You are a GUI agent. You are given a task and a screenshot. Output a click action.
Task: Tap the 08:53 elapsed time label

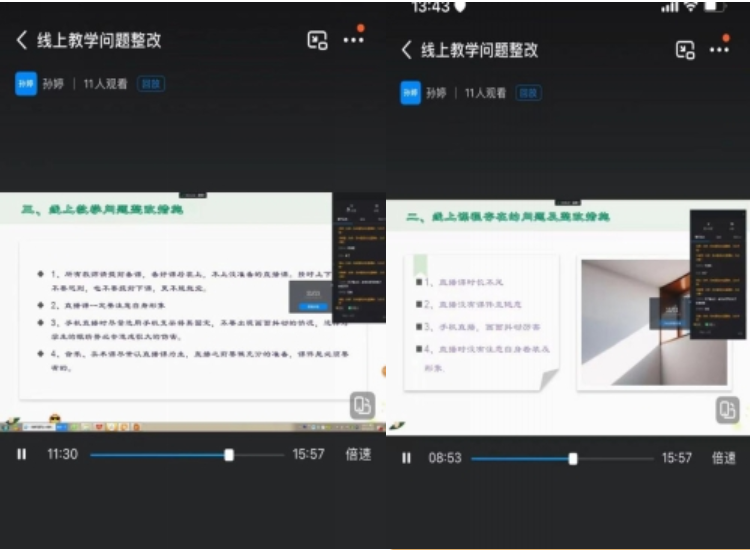pyautogui.click(x=445, y=458)
